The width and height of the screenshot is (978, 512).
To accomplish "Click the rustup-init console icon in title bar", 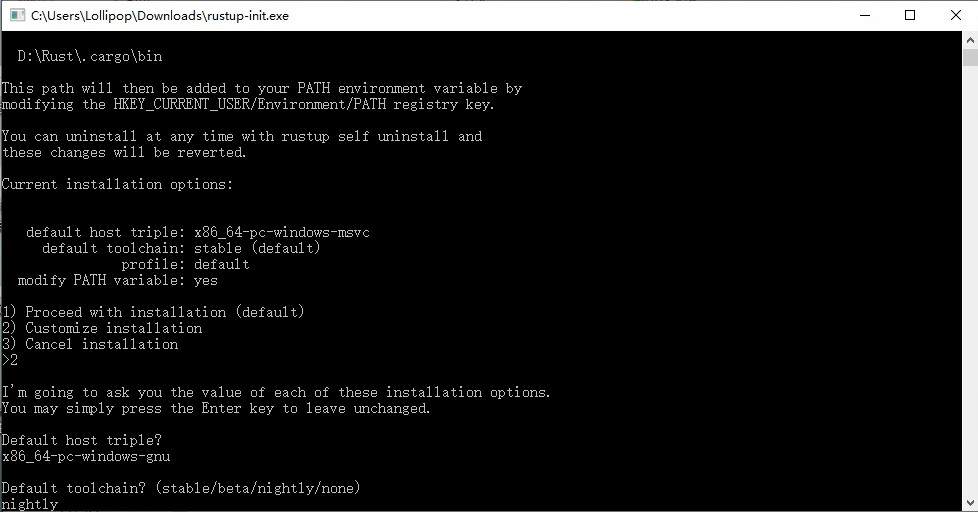I will point(15,15).
